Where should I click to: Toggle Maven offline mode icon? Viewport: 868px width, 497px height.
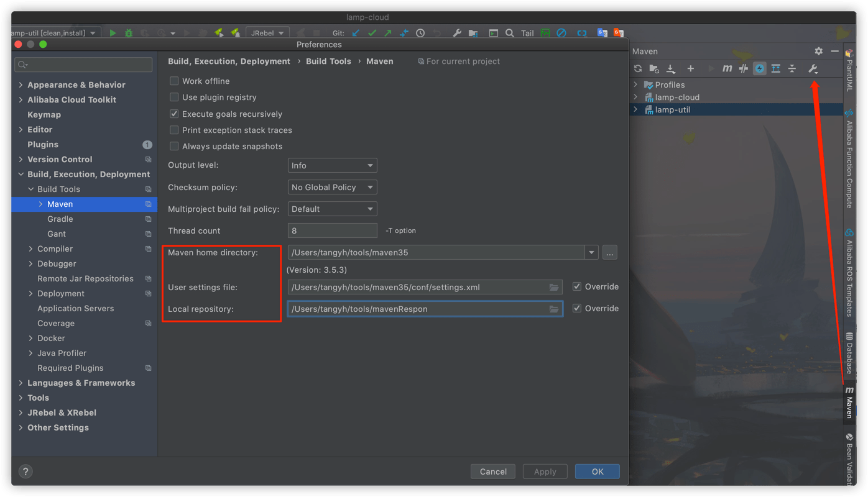pyautogui.click(x=743, y=68)
